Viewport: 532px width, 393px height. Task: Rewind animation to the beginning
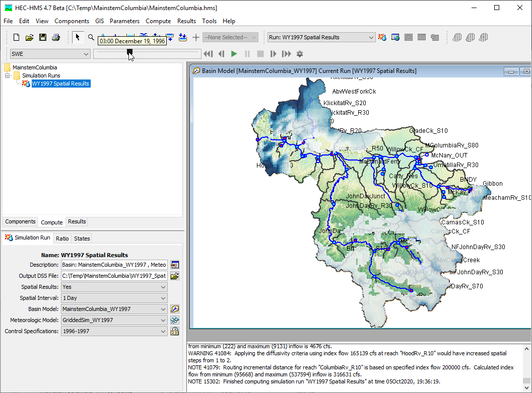pos(208,54)
